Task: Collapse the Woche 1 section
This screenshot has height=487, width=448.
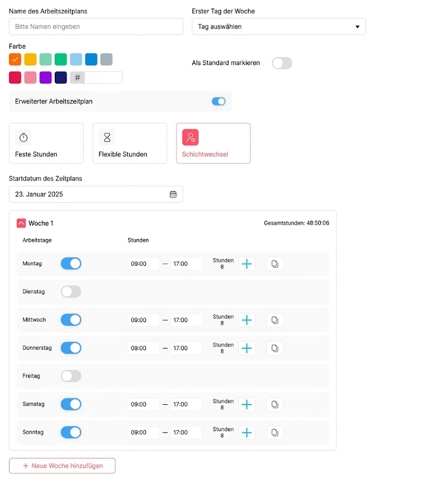Action: (x=21, y=224)
